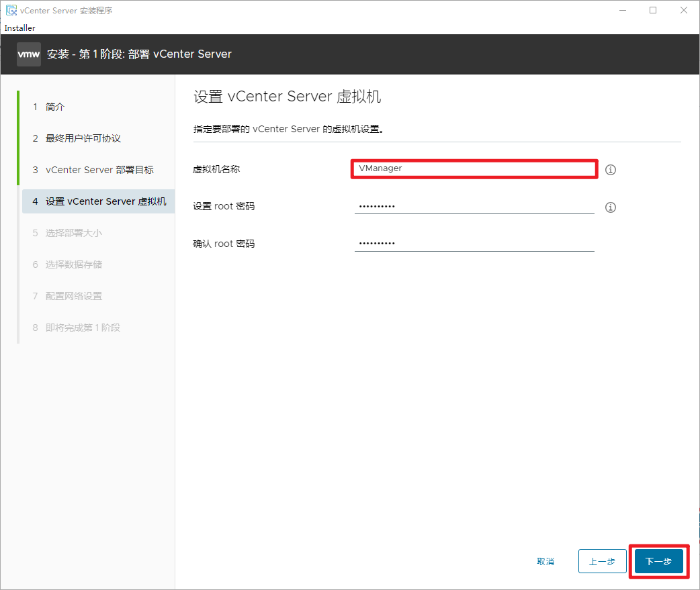Click the vmw logo in header
Viewport: 700px width, 590px height.
(x=29, y=54)
